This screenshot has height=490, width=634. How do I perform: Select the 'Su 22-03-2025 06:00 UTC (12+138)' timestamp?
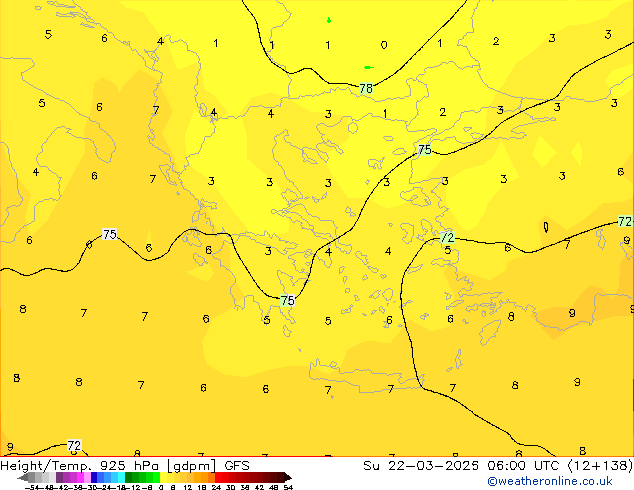click(498, 465)
